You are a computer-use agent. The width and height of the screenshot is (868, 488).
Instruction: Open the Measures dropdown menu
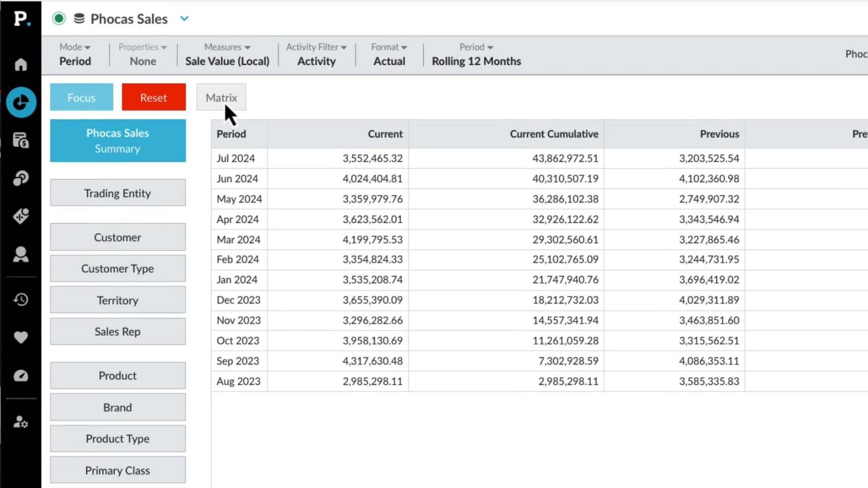click(x=227, y=54)
